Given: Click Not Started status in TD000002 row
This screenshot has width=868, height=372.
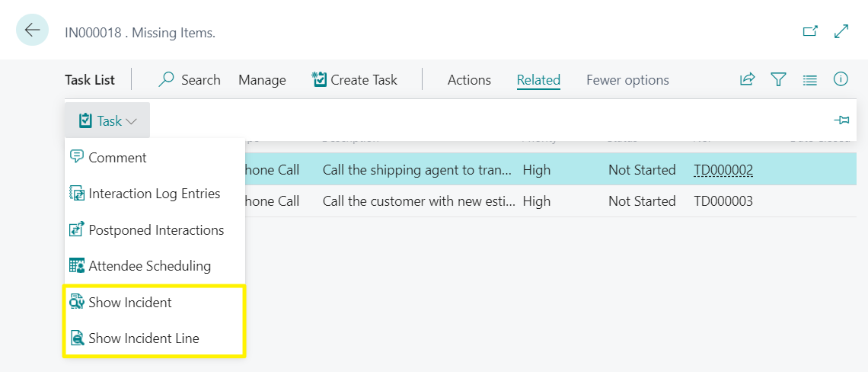Looking at the screenshot, I should (642, 170).
